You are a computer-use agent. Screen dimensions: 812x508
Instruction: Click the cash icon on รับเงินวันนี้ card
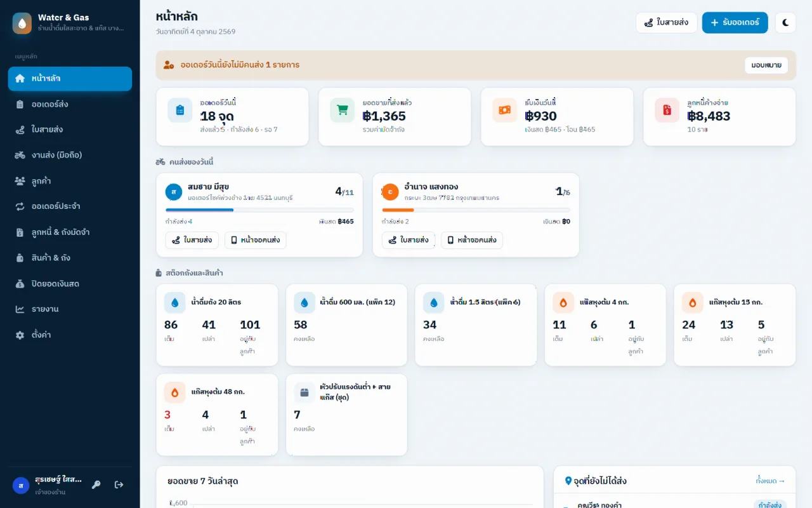click(x=505, y=110)
